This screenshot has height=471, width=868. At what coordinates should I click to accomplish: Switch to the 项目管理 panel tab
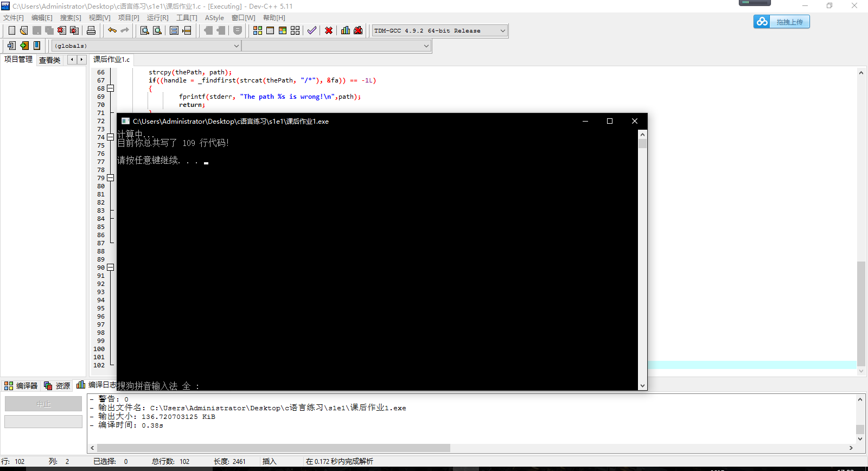point(18,59)
